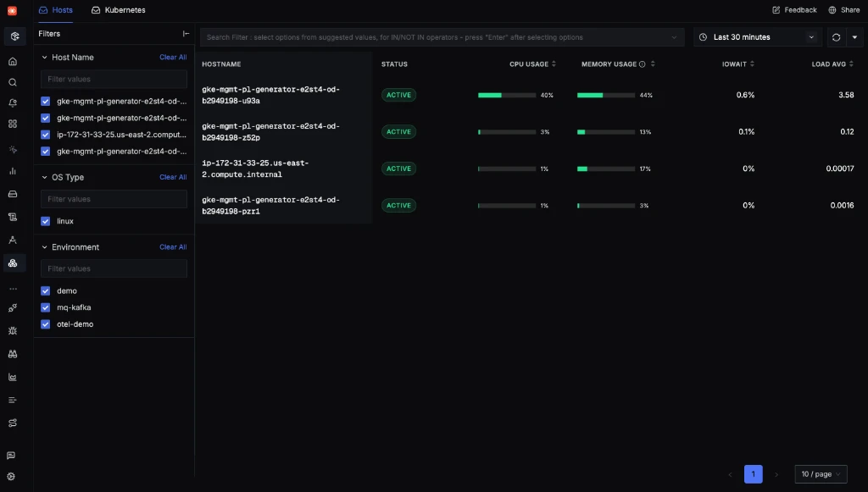Open the Share option in the header
868x492 pixels.
coord(843,10)
